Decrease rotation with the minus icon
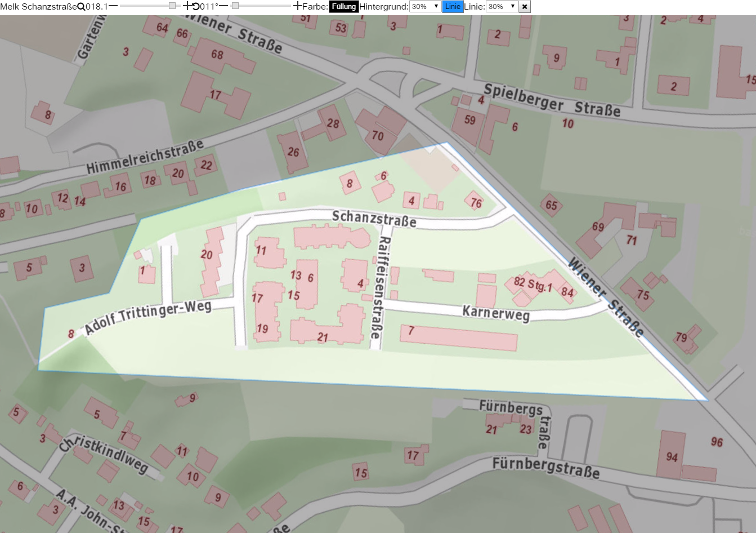 point(223,6)
